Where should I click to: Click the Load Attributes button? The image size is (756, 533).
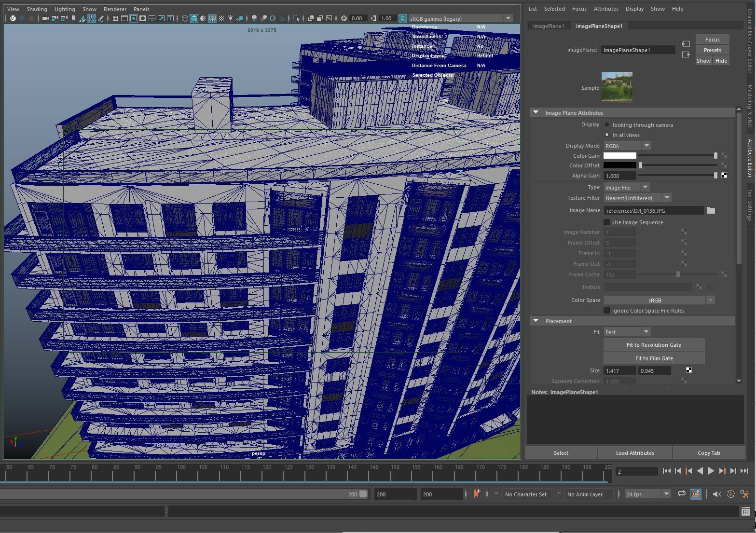coord(635,453)
